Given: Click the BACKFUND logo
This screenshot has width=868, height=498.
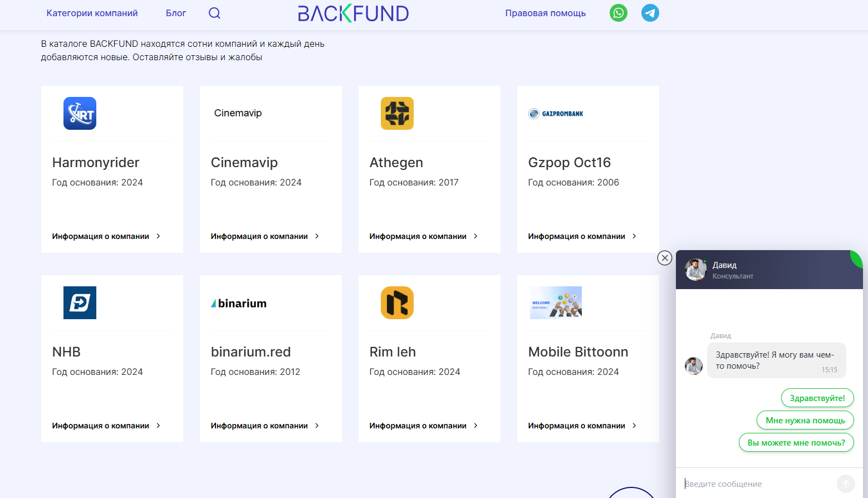Looking at the screenshot, I should (x=353, y=13).
